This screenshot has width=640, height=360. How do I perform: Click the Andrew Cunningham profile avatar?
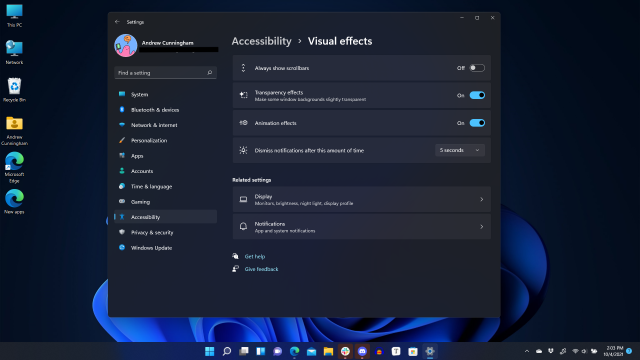tap(126, 45)
